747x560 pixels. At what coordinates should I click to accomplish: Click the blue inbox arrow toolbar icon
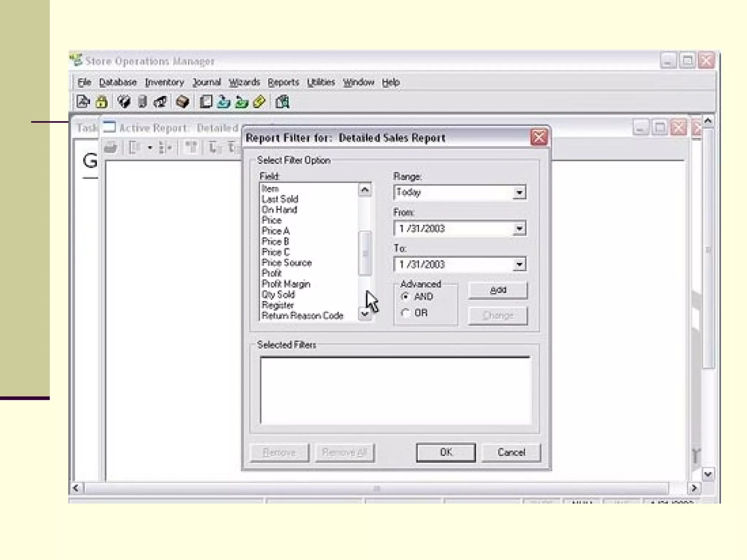pos(224,102)
